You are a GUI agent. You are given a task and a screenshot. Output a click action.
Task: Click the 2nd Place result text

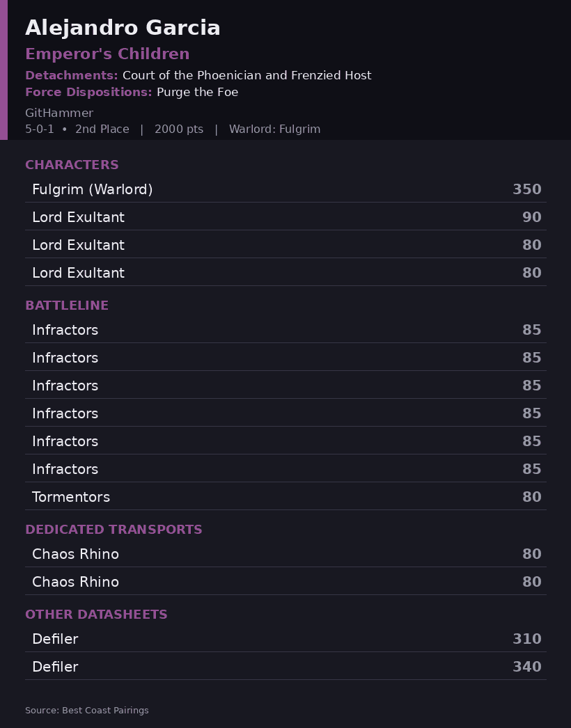pyautogui.click(x=102, y=129)
